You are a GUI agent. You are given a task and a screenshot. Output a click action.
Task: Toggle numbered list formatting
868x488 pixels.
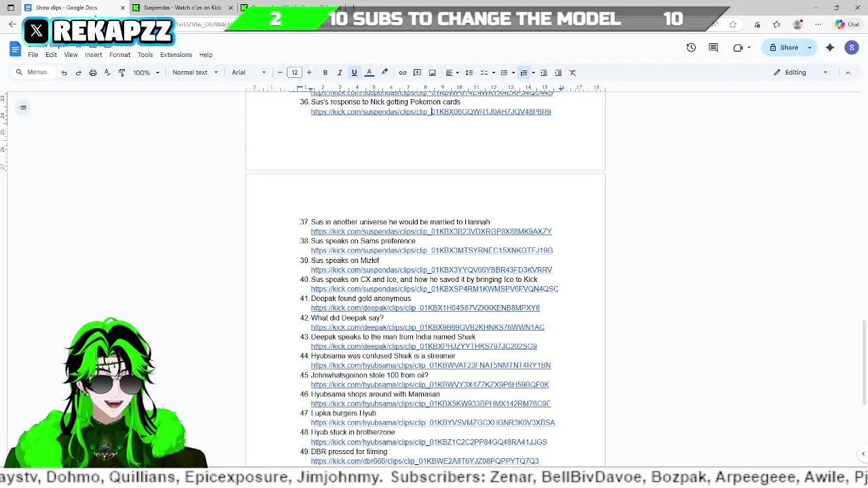pyautogui.click(x=524, y=73)
